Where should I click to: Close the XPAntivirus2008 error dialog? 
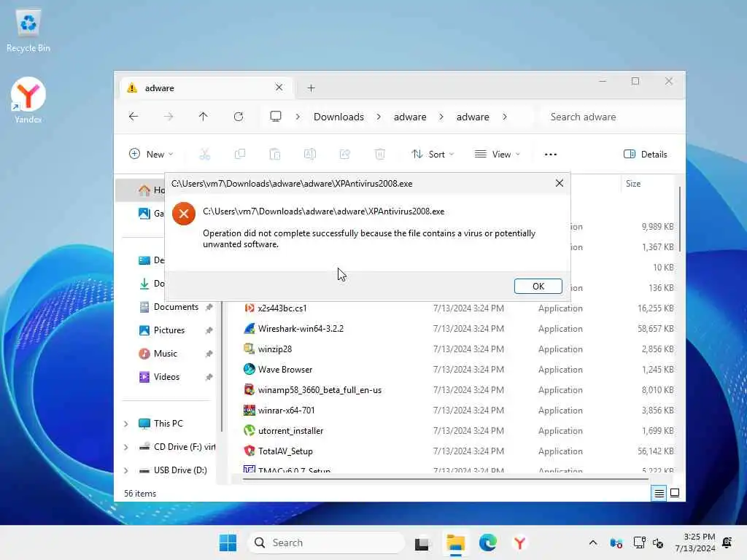coord(560,183)
